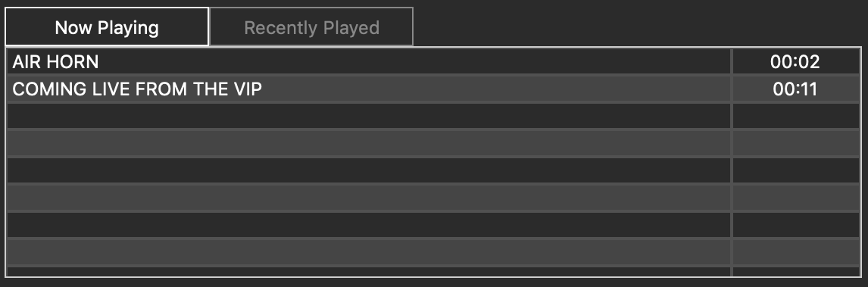Click the fifth row's empty duration cell
This screenshot has width=868, height=287.
795,170
